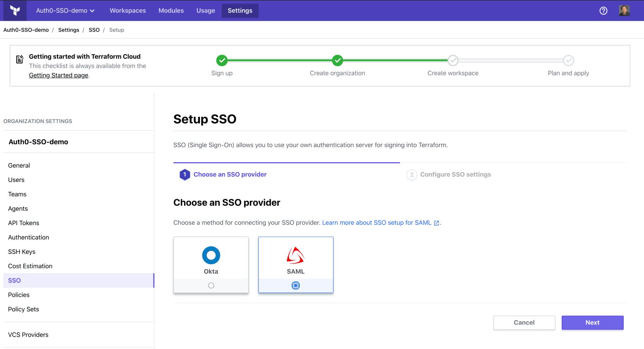Open API Tokens in settings sidebar

click(x=24, y=223)
